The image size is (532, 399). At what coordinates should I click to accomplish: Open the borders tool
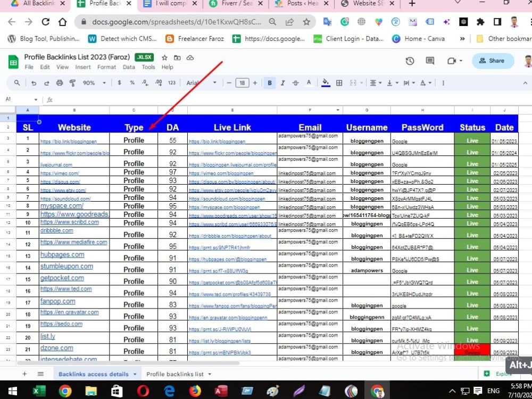pyautogui.click(x=339, y=83)
